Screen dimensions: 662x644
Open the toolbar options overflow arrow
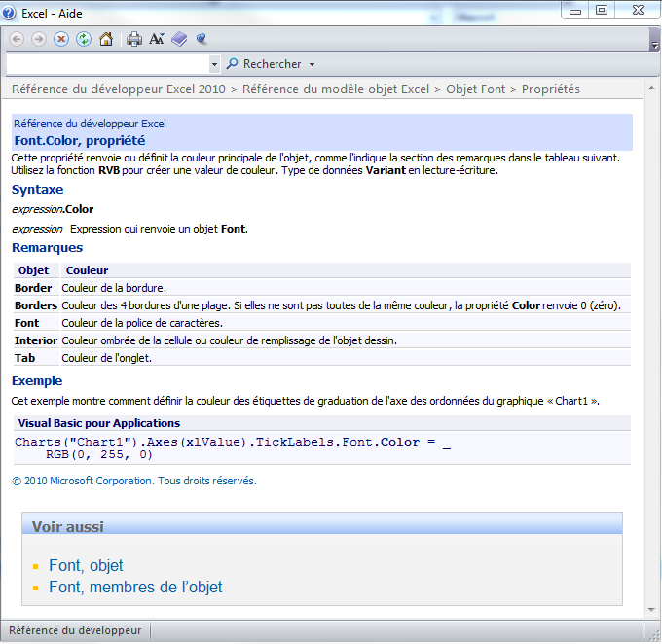click(655, 46)
